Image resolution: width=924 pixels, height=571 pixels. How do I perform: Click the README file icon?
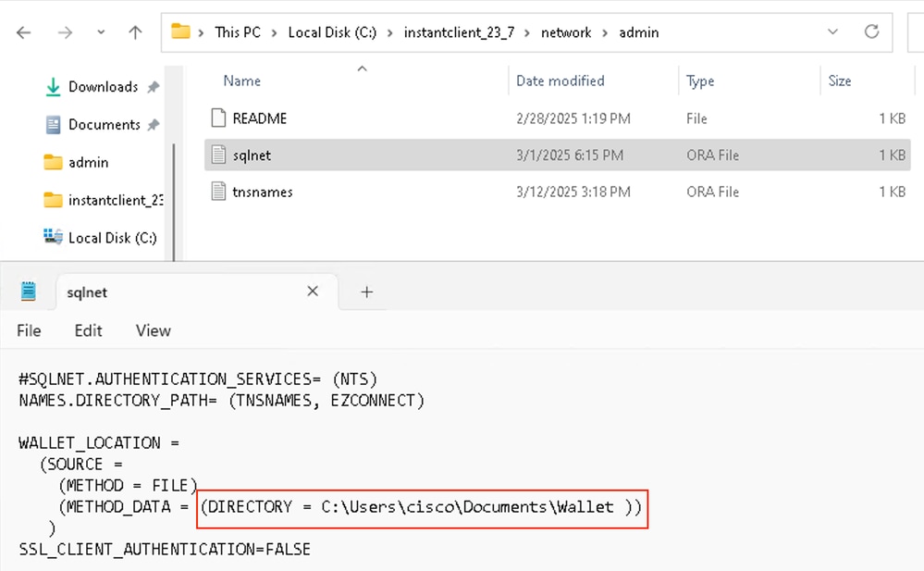218,118
